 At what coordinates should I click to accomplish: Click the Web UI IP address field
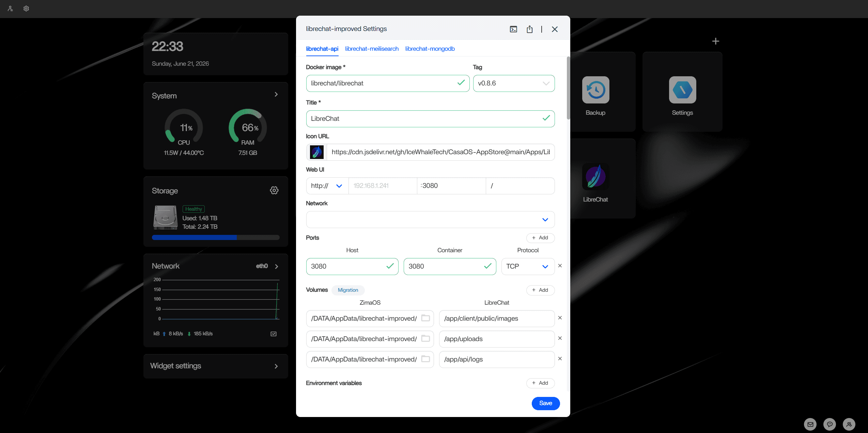point(383,186)
